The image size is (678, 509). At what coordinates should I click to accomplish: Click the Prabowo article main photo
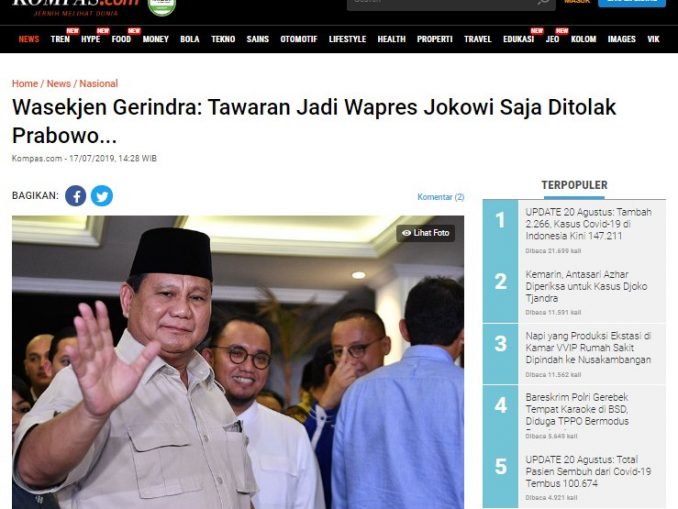238,362
